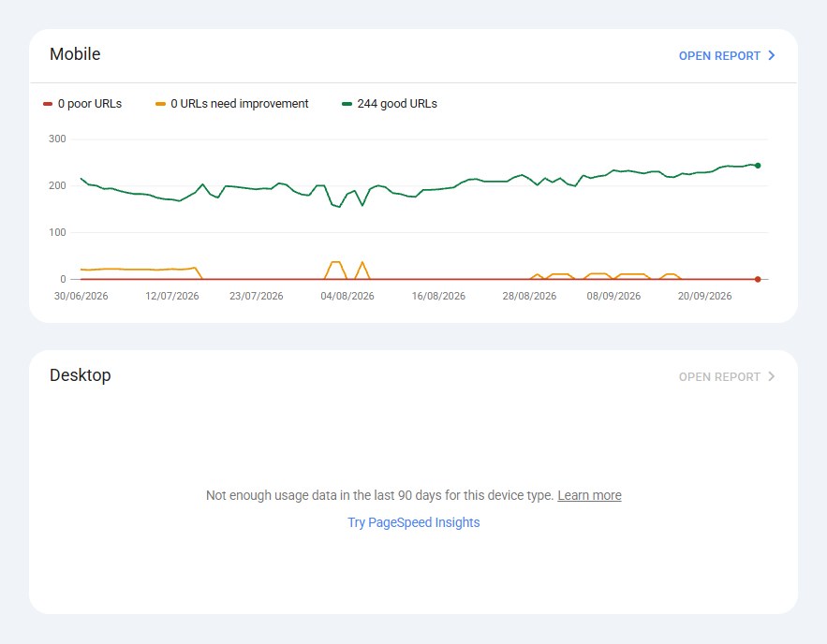Viewport: 827px width, 644px height.
Task: Click the 100 y-axis label
Action: pos(57,232)
